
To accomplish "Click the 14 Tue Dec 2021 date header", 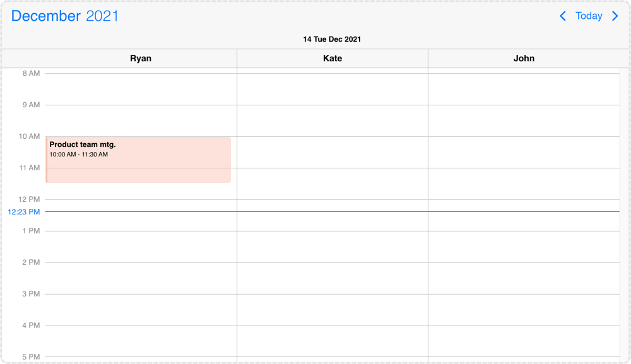I will pos(332,39).
